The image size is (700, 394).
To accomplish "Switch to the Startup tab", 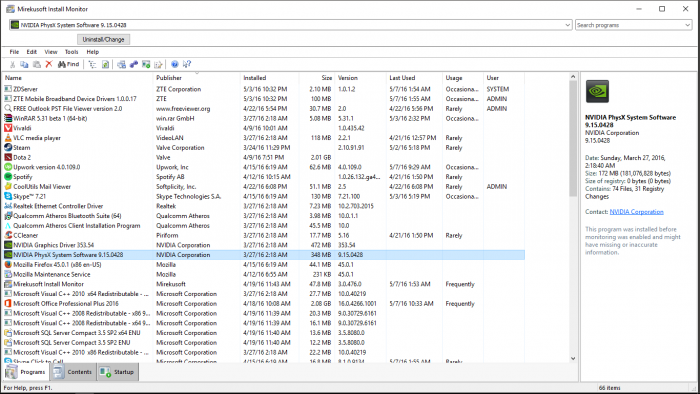I will click(118, 372).
